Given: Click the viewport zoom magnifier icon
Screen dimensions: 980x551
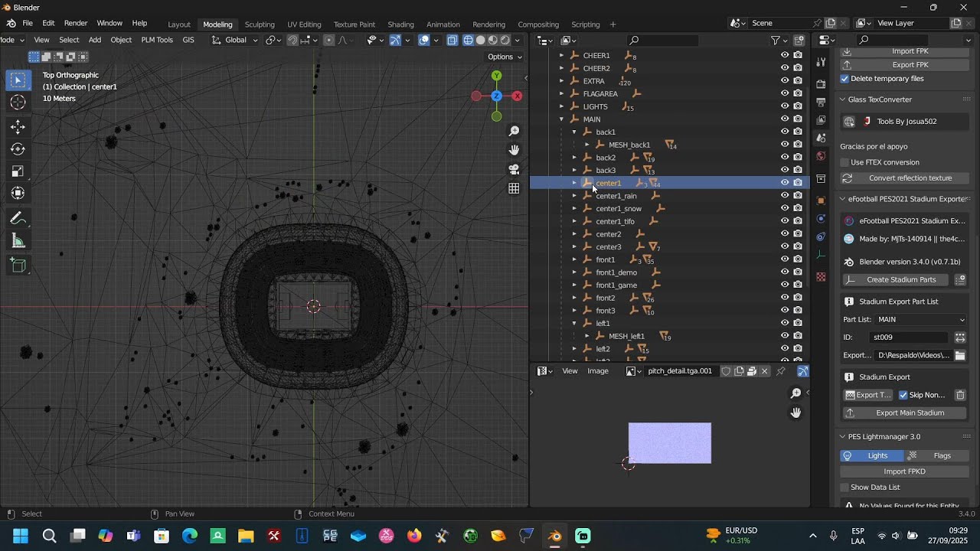Looking at the screenshot, I should 514,132.
